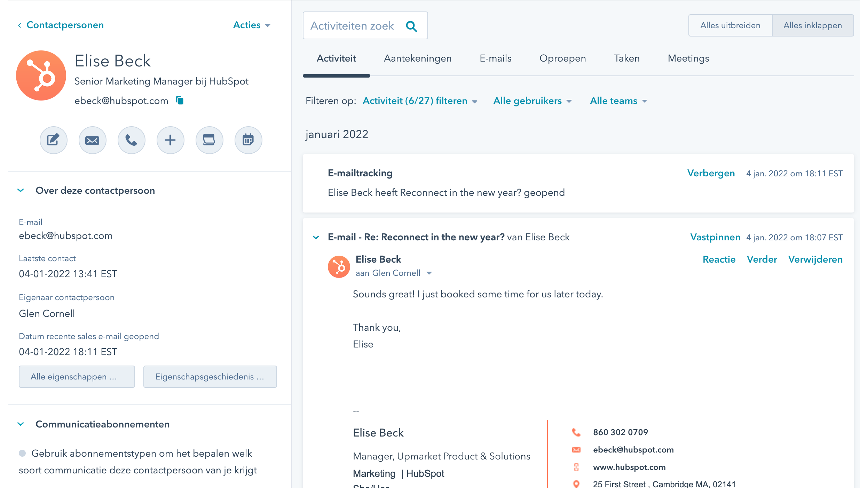
Task: Click the plus icon to create more activities
Action: [x=170, y=140]
